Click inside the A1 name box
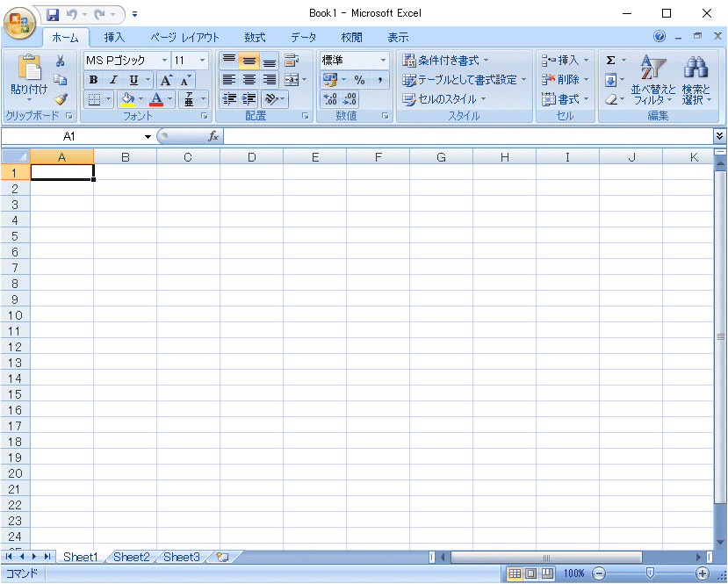This screenshot has width=728, height=584. tap(70, 137)
